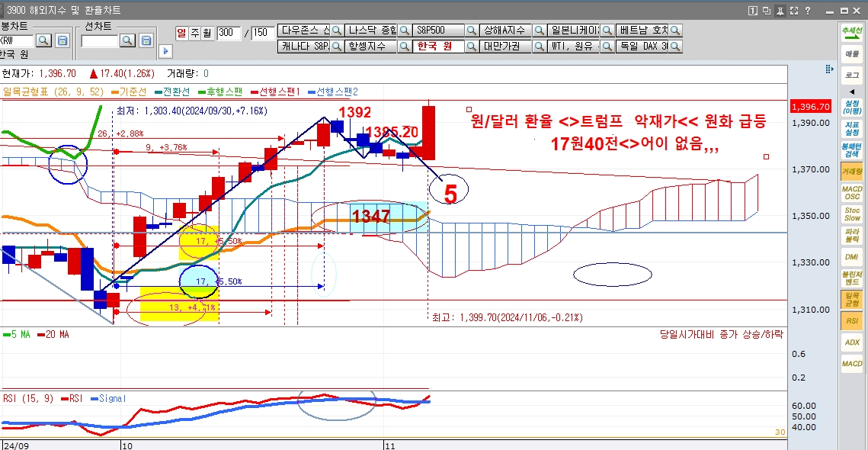Open symbol search in 봉차트 panel
Screen dimensions: 868x450
click(43, 40)
